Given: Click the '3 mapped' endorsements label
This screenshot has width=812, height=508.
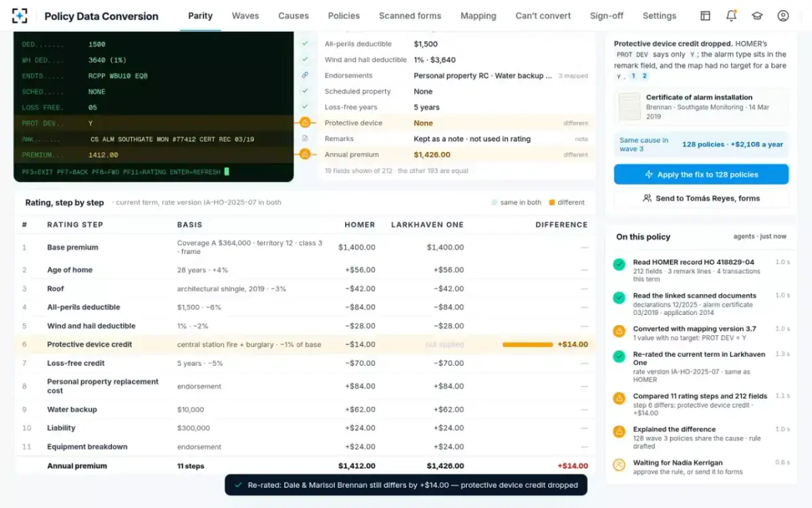Looking at the screenshot, I should pyautogui.click(x=573, y=76).
